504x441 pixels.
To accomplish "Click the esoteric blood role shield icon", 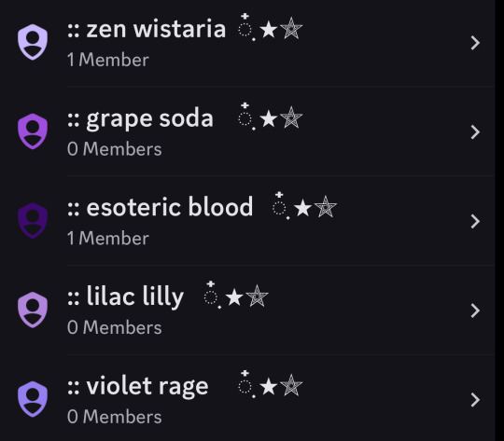I will pyautogui.click(x=33, y=221).
